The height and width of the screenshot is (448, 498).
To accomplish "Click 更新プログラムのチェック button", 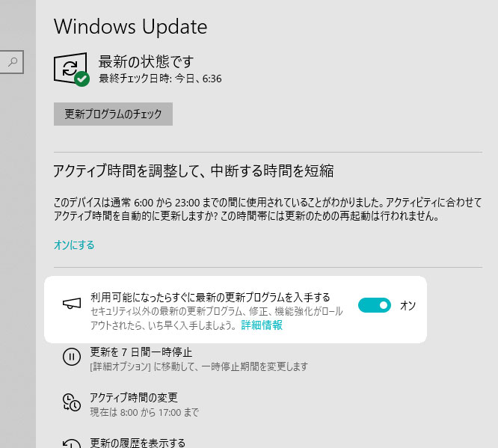I will pyautogui.click(x=113, y=114).
